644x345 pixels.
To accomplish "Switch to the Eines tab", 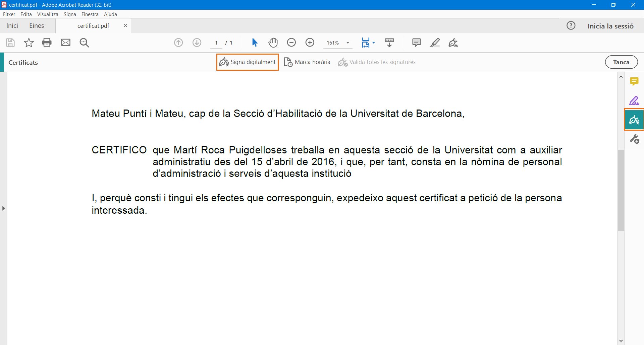I will click(37, 26).
